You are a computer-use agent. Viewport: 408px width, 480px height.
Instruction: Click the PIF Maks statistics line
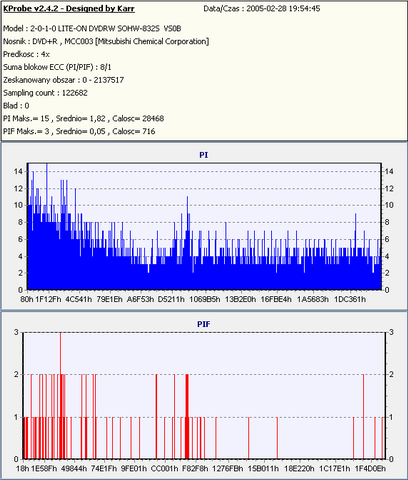79,131
